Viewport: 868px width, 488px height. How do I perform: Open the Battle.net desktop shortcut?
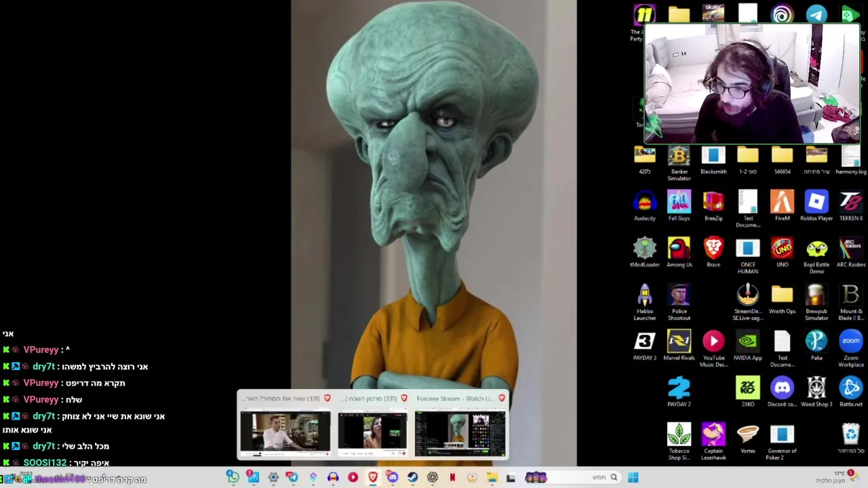851,392
